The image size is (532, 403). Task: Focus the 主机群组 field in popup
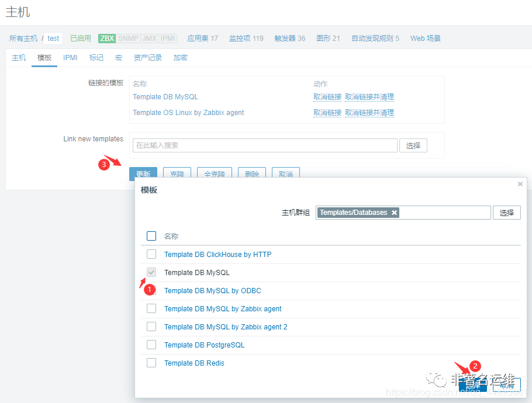tap(403, 213)
